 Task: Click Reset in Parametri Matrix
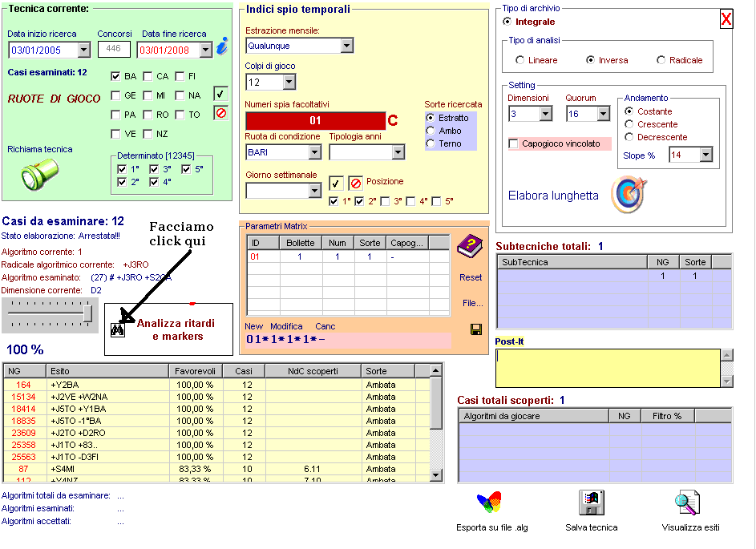[471, 277]
